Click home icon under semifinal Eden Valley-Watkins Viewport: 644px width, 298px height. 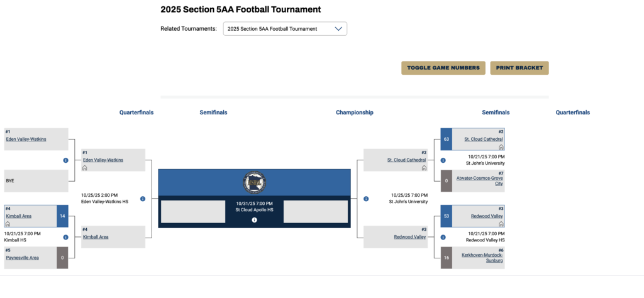coord(85,168)
